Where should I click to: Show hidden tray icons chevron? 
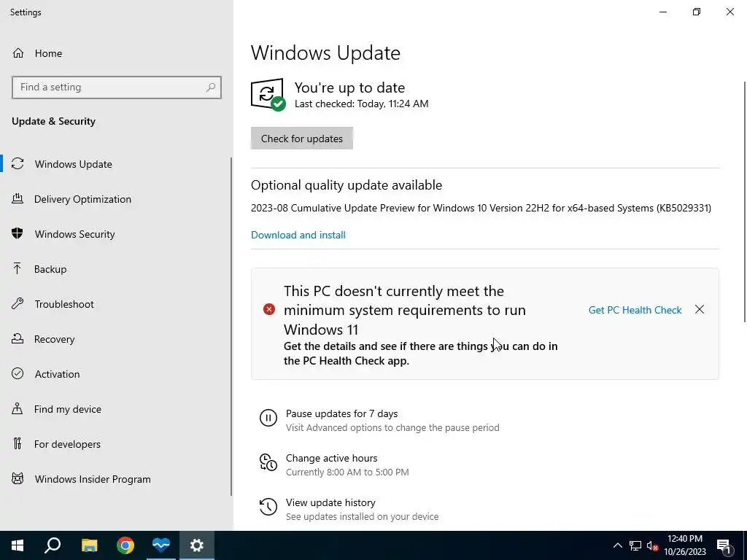tap(617, 545)
